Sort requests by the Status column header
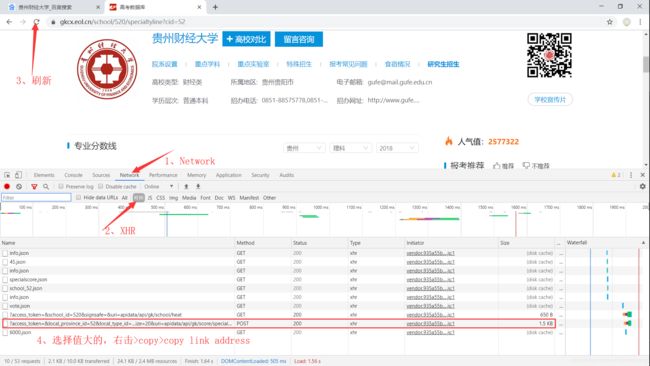Screen dimensions: 650x366 (x=319, y=243)
